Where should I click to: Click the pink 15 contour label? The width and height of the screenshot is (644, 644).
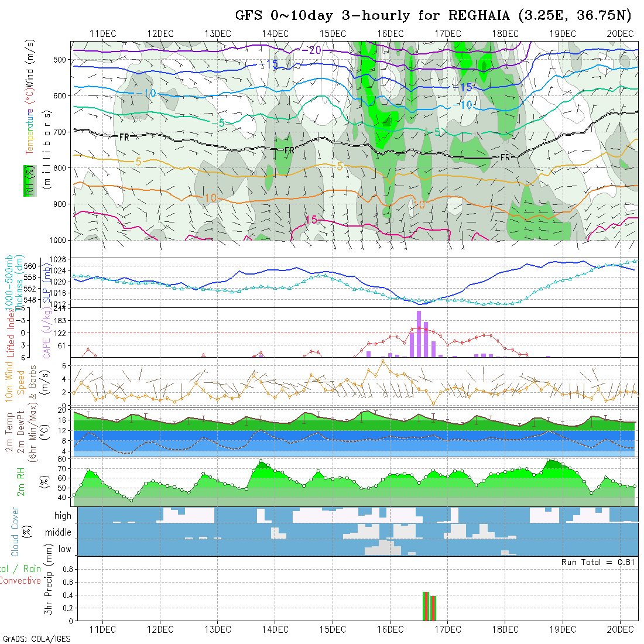[x=311, y=220]
